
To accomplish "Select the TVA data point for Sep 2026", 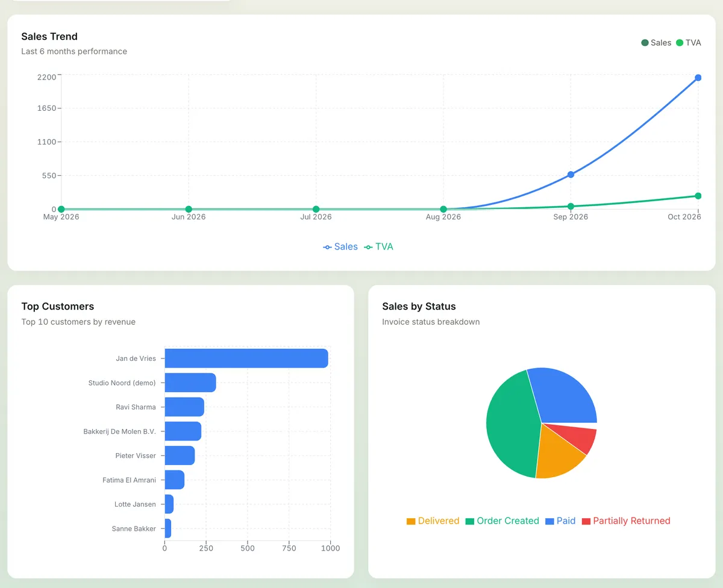I will (x=571, y=207).
